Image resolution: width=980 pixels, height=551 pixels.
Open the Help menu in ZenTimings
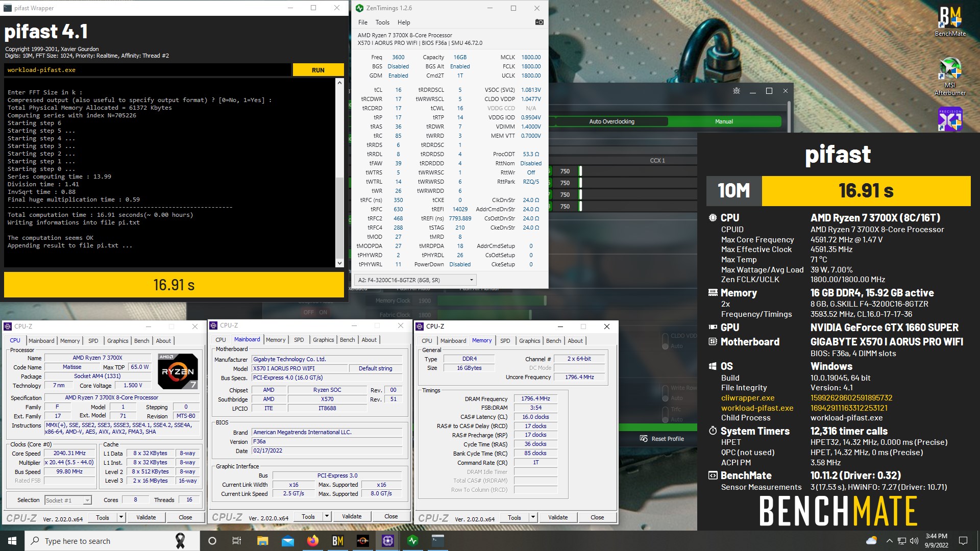[404, 22]
